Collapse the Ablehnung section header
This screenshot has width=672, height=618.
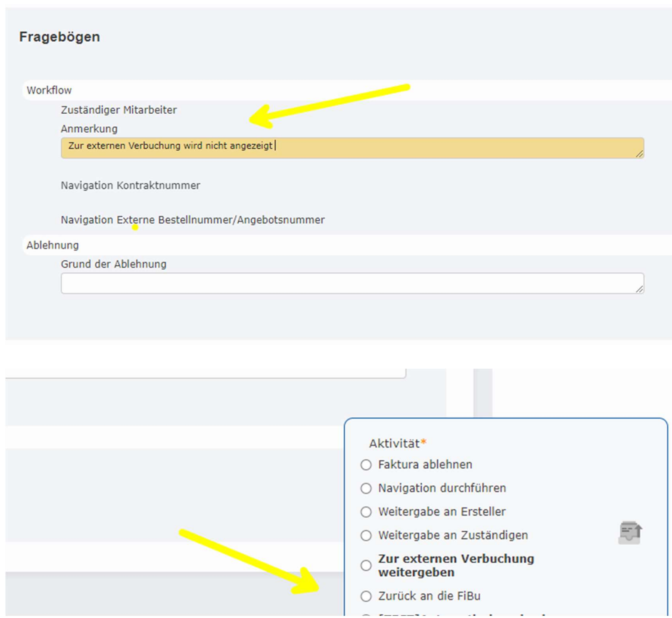(53, 245)
